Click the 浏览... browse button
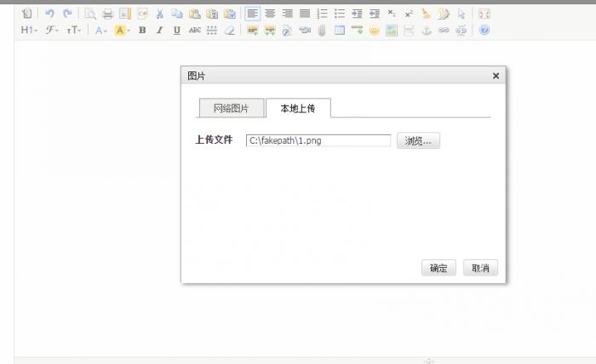Image resolution: width=596 pixels, height=364 pixels. pyautogui.click(x=418, y=140)
